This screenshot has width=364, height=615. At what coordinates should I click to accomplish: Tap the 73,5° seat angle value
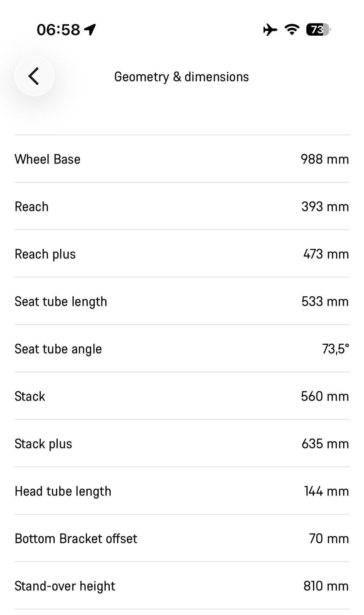[335, 349]
